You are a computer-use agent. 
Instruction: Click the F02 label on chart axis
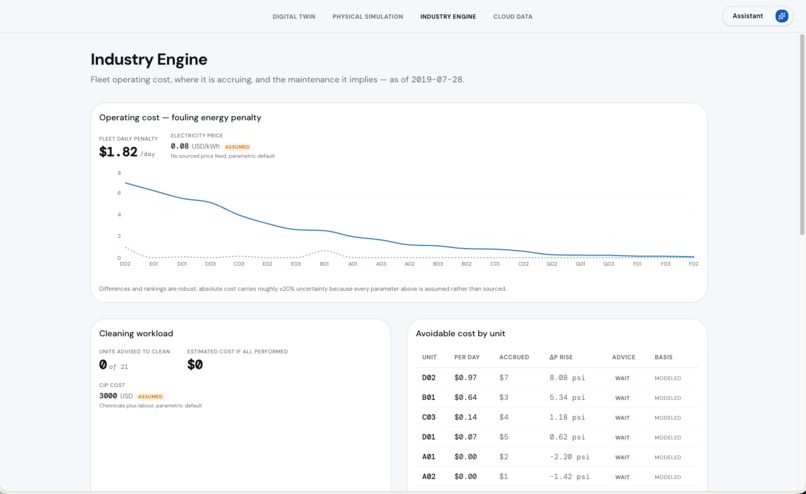693,264
